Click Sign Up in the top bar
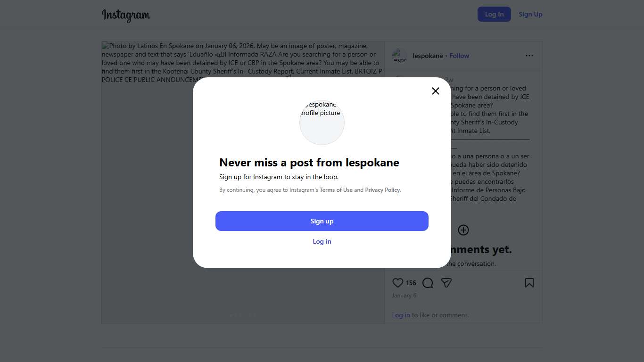Screen dimensions: 644x362 pyautogui.click(x=530, y=14)
